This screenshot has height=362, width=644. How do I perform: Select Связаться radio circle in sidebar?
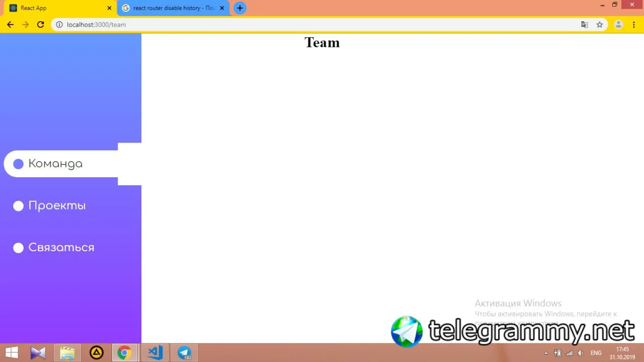pyautogui.click(x=18, y=247)
